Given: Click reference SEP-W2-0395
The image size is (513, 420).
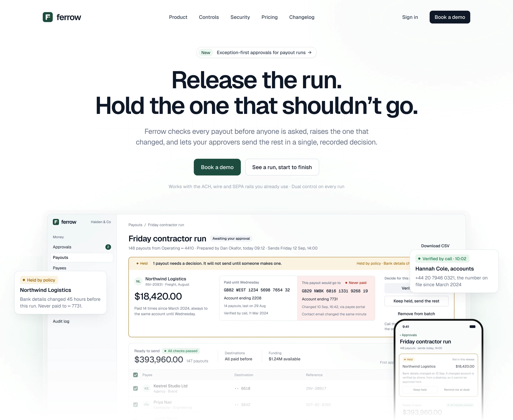Looking at the screenshot, I should point(318,405).
